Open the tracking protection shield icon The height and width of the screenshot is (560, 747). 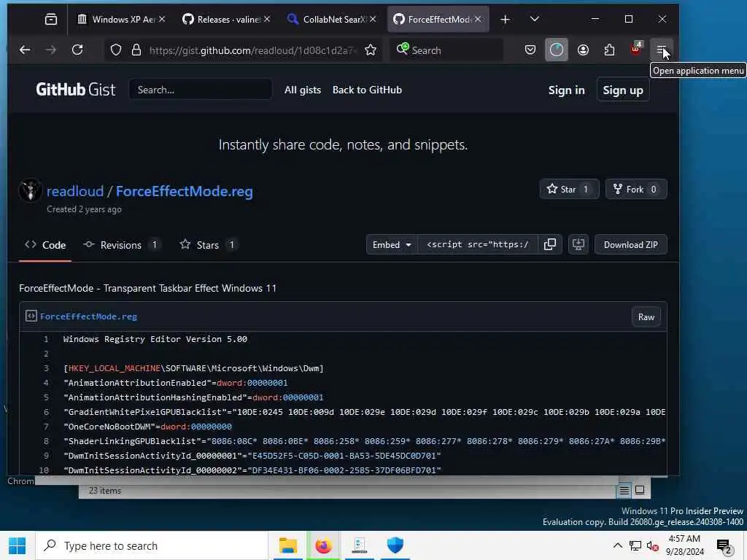coord(116,50)
